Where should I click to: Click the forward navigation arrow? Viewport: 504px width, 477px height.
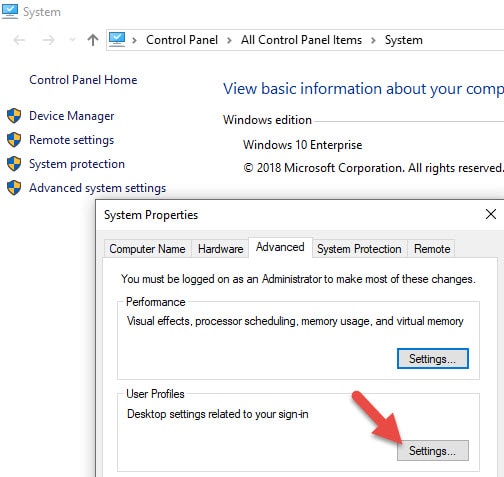(x=49, y=40)
